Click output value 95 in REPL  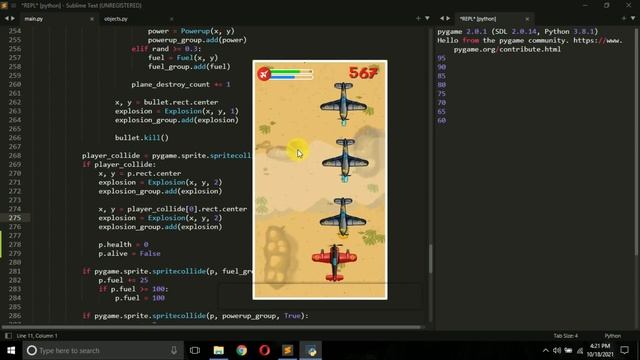[441, 58]
